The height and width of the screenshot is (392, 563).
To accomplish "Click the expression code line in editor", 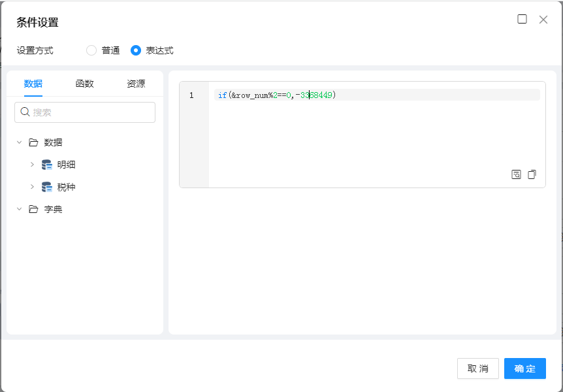I will pos(376,95).
